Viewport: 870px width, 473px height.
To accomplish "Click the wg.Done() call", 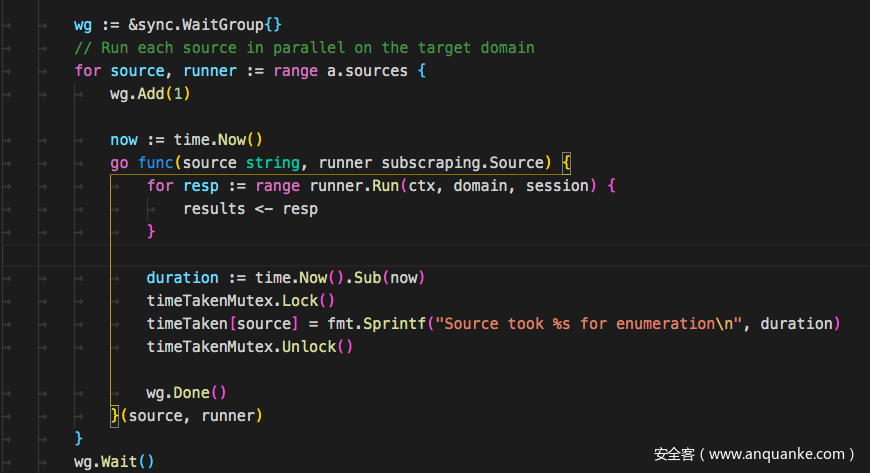I will [x=186, y=392].
